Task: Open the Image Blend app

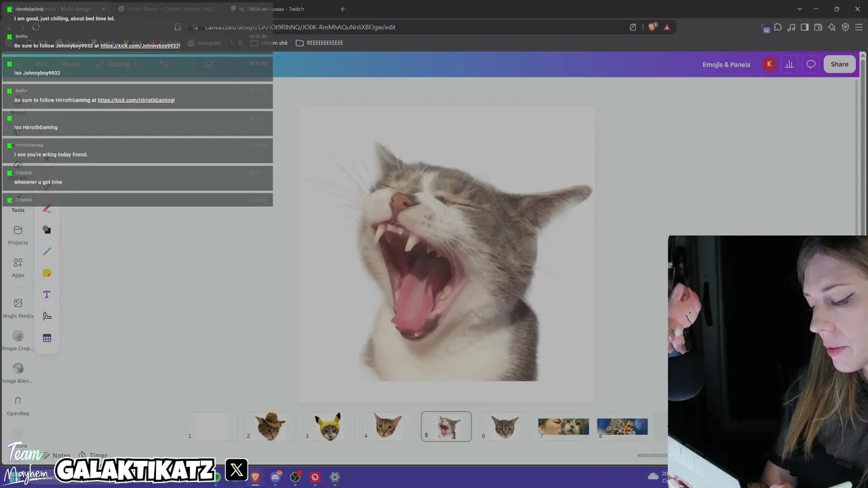Action: point(18,373)
